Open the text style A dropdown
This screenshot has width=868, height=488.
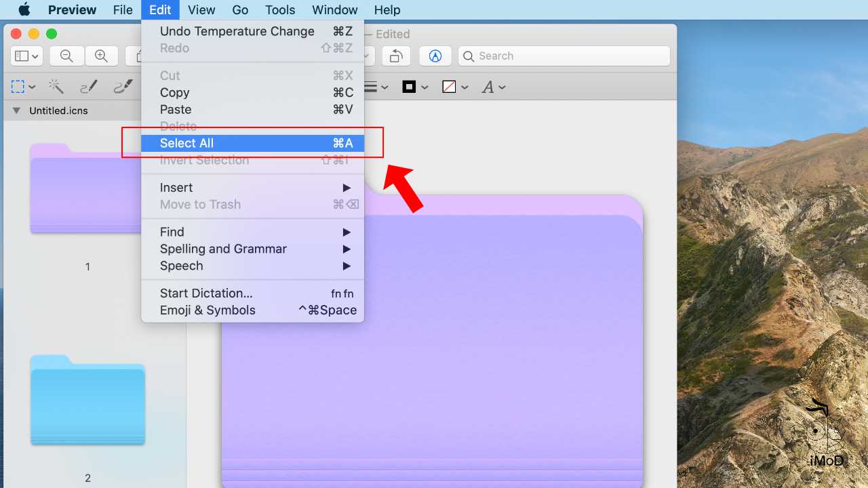point(493,87)
